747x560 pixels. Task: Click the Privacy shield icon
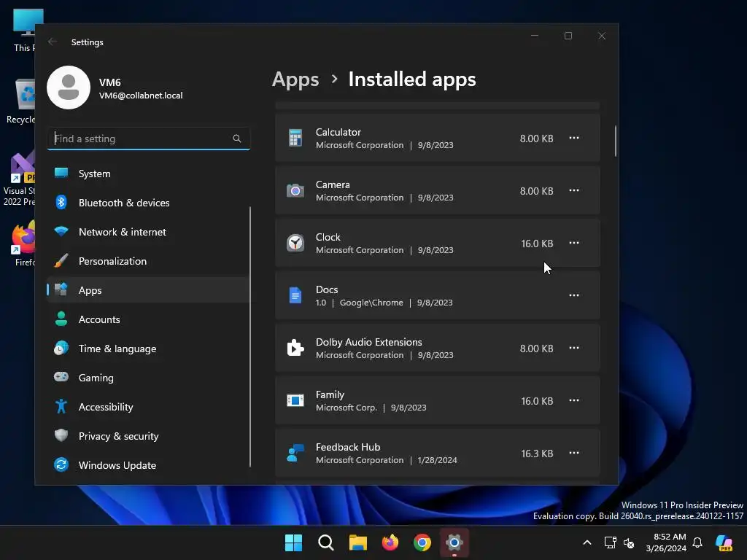[61, 435]
